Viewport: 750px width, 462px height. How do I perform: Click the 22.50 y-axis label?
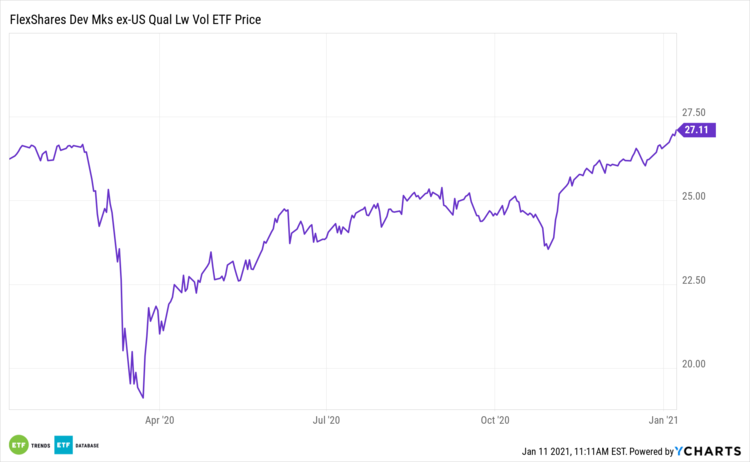(x=693, y=280)
